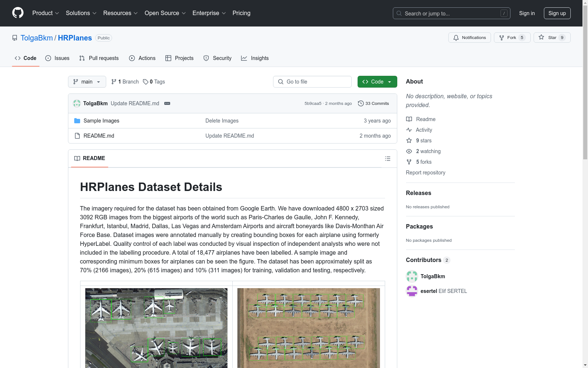Open the airport sample image thumbnail
588x368 pixels.
tap(156, 328)
